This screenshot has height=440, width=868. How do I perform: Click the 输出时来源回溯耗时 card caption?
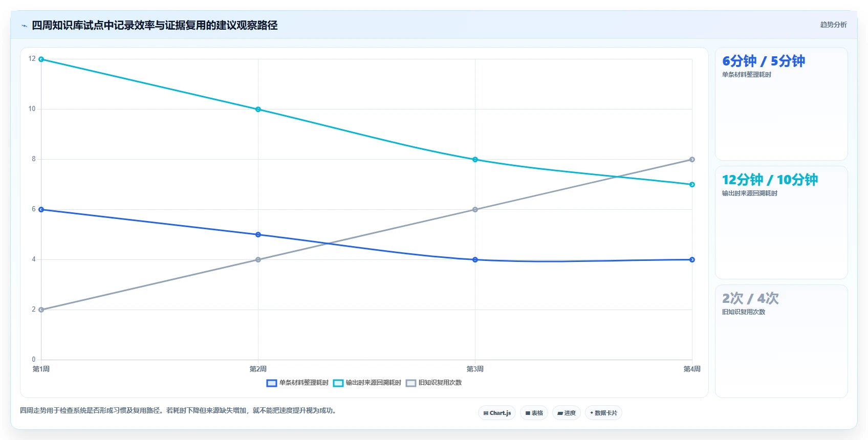749,193
